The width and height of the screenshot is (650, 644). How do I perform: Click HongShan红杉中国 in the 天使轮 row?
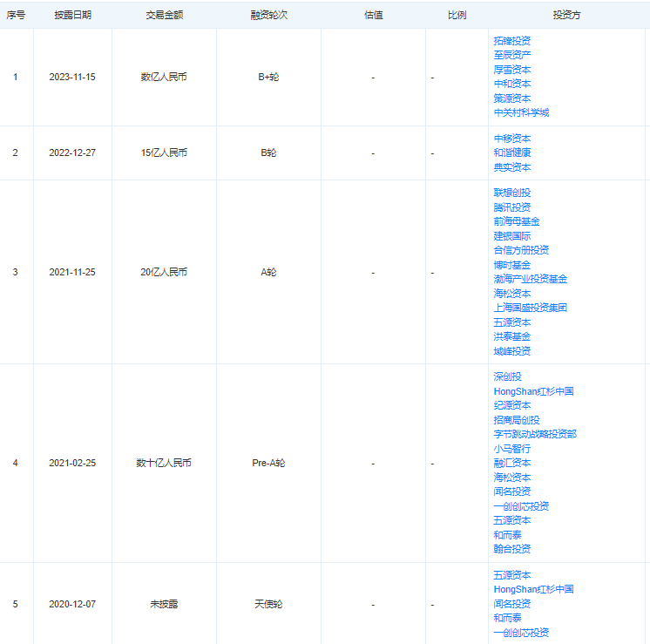(533, 589)
